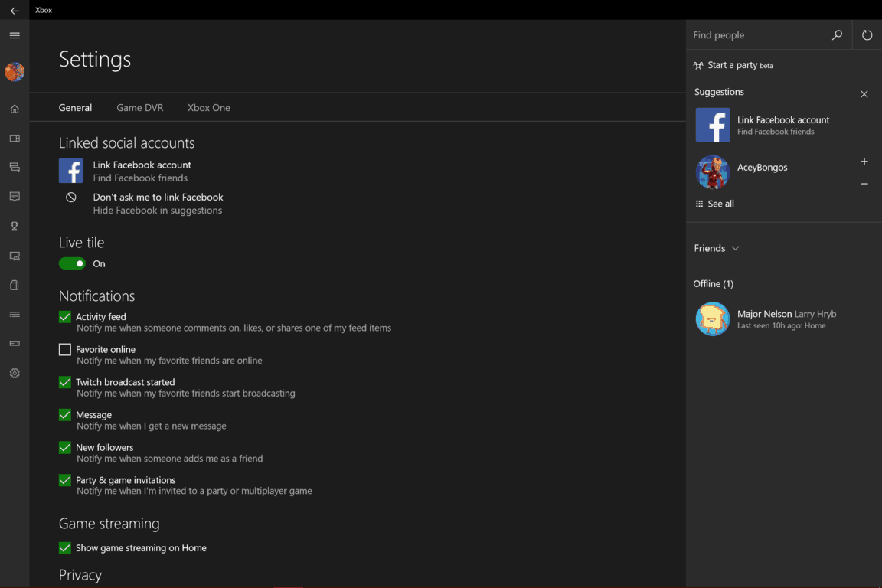Open Major Nelson friend entry
The height and width of the screenshot is (588, 882).
[783, 319]
